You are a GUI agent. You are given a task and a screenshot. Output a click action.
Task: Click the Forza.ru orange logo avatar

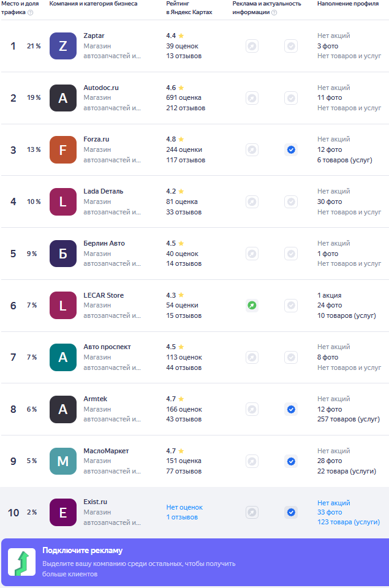(63, 149)
